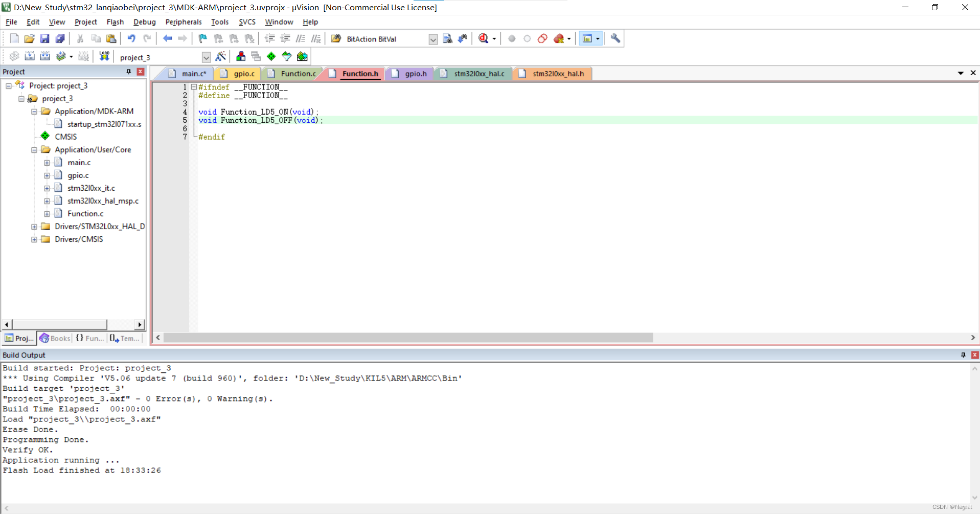The image size is (980, 514).
Task: Close the Project panel
Action: [x=141, y=72]
